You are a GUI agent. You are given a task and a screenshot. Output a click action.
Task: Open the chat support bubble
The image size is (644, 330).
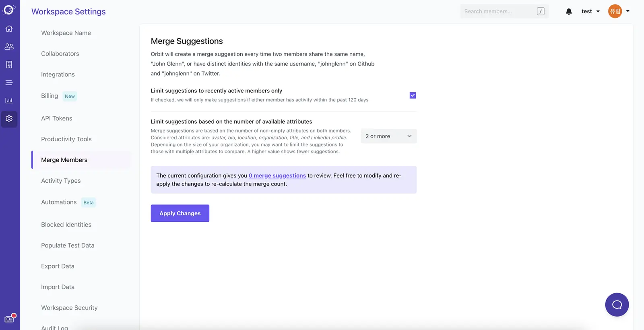617,305
